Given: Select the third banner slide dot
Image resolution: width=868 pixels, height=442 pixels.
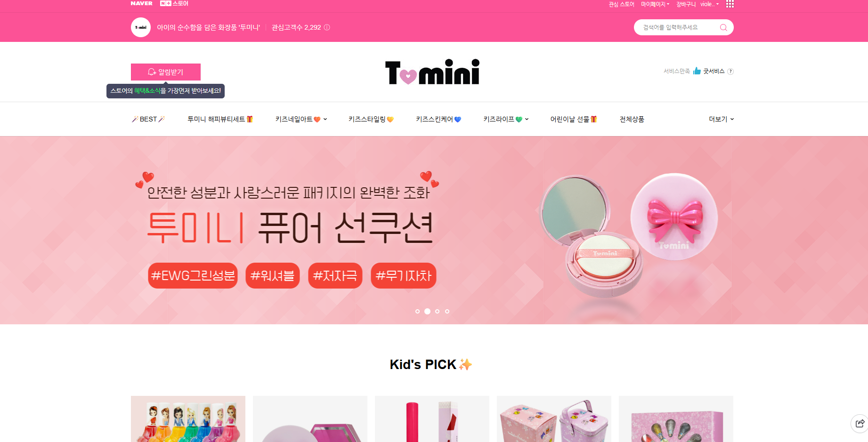Looking at the screenshot, I should [437, 311].
